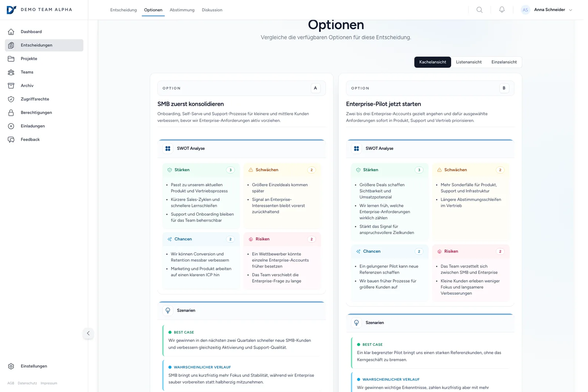Open the Datenschutz footer link
588x392 pixels.
[x=27, y=383]
